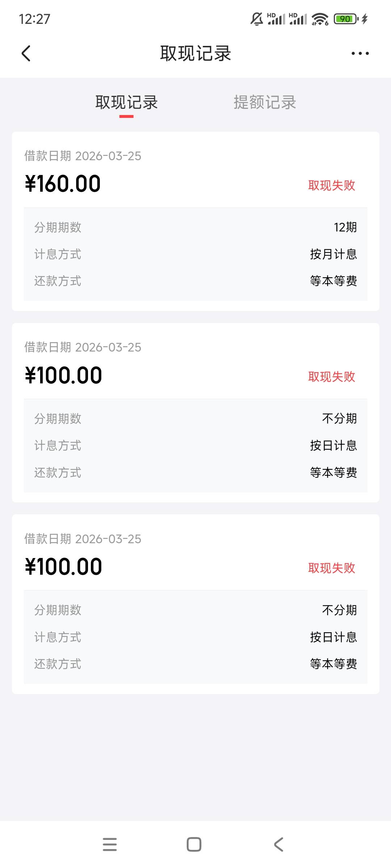Tap the Android recent apps menu icon
This screenshot has width=391, height=868.
110,844
